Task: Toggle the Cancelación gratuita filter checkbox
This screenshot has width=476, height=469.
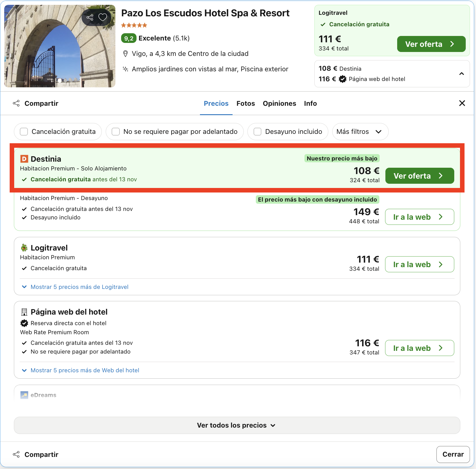Action: click(24, 132)
